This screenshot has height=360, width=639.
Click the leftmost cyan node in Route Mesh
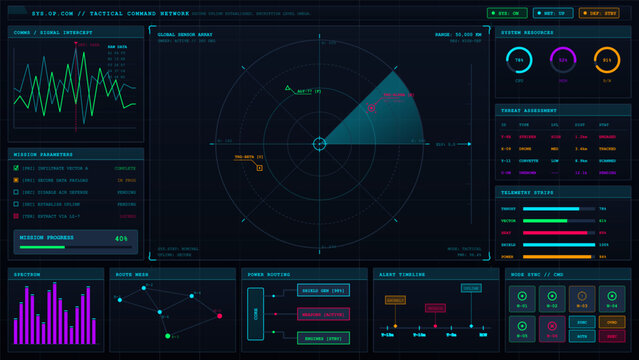point(120,300)
